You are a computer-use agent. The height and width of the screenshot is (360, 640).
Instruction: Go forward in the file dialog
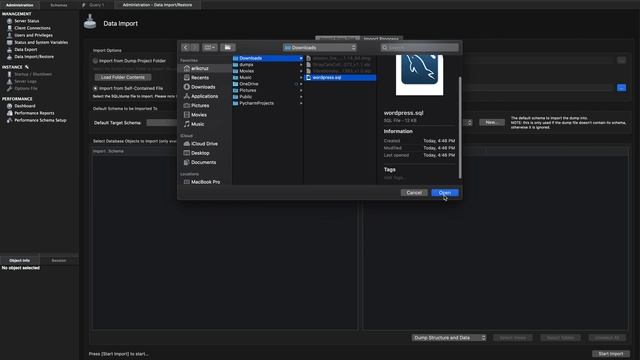click(x=195, y=47)
